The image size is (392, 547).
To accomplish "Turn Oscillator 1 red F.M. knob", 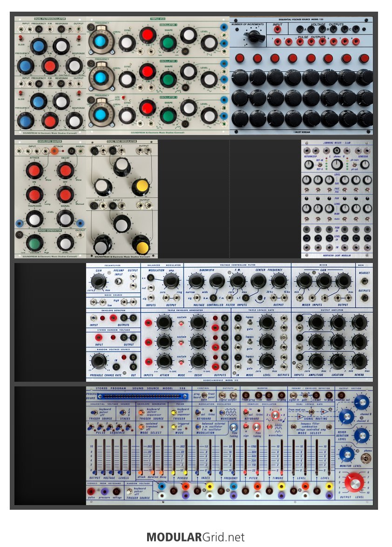I will [147, 35].
